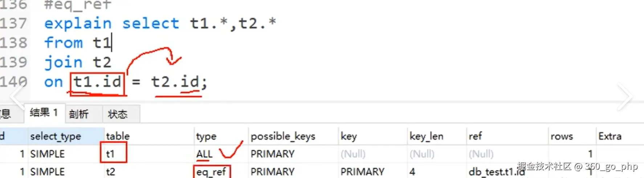Sort by the type column header
Viewport: 644px width, 178px height.
click(x=206, y=136)
